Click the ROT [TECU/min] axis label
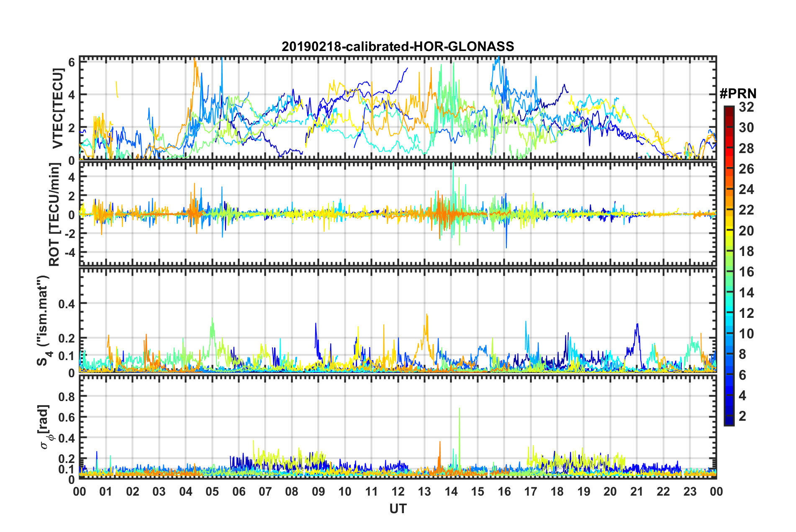Image resolution: width=796 pixels, height=532 pixels. [x=55, y=215]
